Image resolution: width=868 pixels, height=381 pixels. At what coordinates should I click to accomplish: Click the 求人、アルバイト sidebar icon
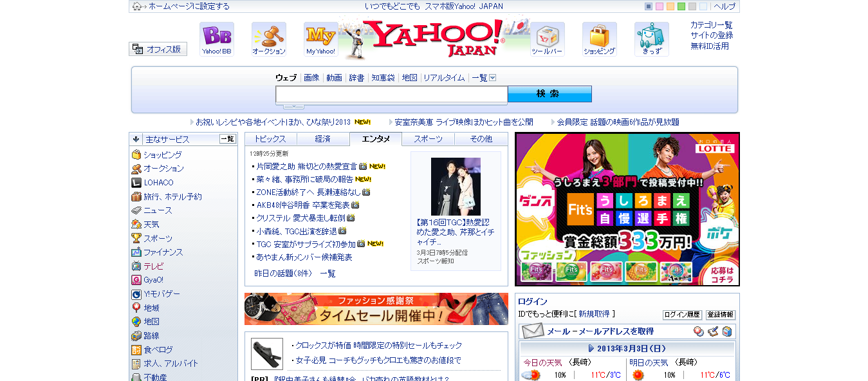point(136,364)
